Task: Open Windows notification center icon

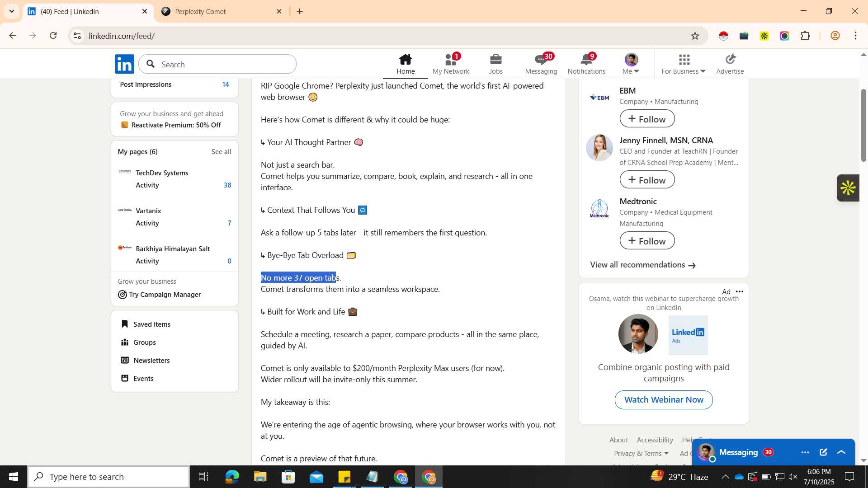Action: (x=849, y=477)
